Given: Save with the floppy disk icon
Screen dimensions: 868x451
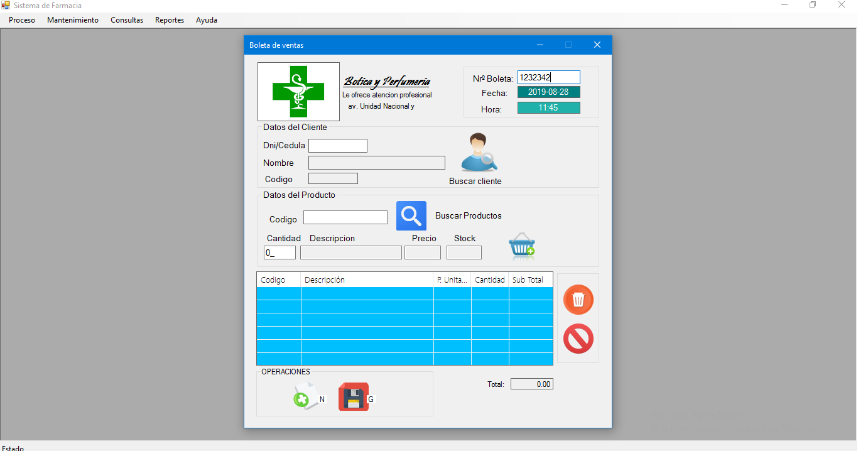Looking at the screenshot, I should (354, 397).
